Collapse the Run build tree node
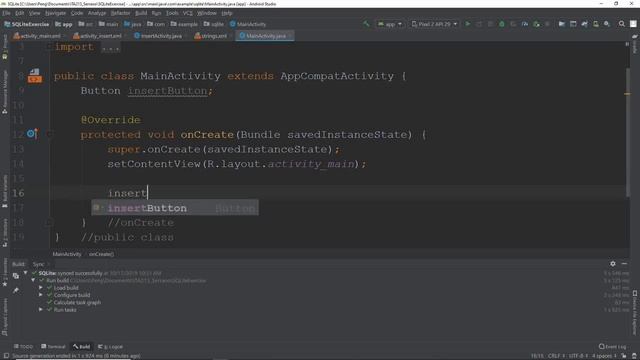The width and height of the screenshot is (640, 360). [33, 280]
